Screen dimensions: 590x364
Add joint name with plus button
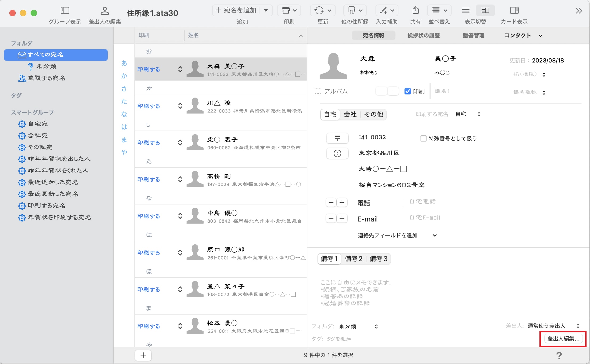pos(393,91)
